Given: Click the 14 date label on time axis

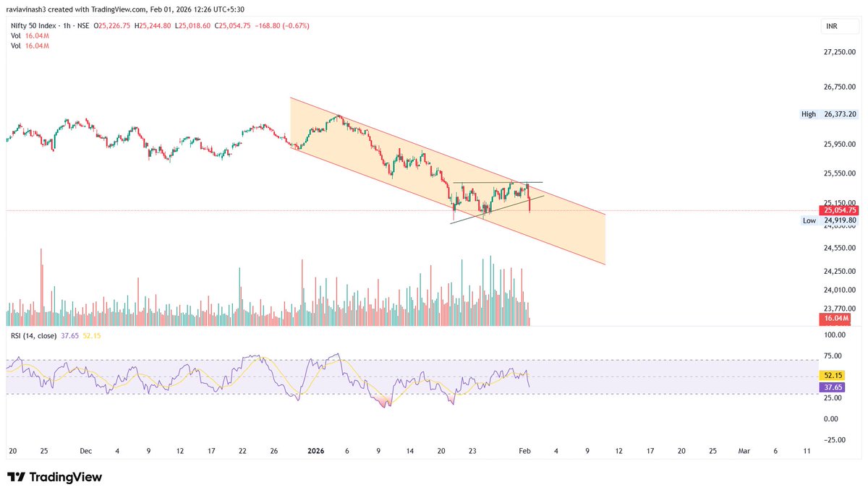Looking at the screenshot, I should click(x=409, y=451).
